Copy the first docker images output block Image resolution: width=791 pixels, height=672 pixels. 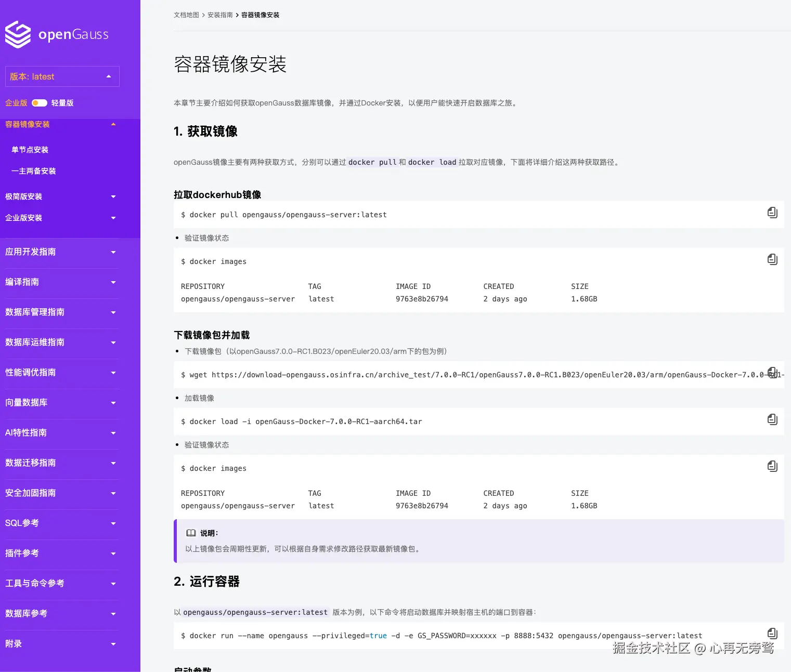(x=772, y=259)
